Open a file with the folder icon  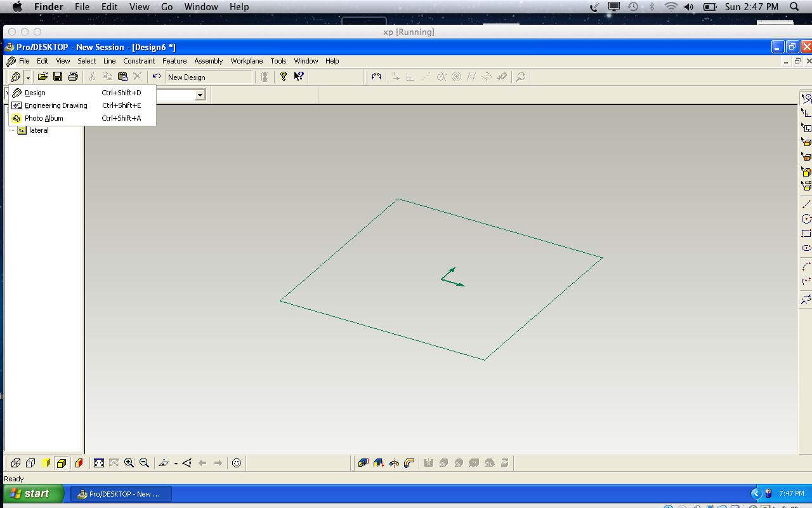pos(43,77)
